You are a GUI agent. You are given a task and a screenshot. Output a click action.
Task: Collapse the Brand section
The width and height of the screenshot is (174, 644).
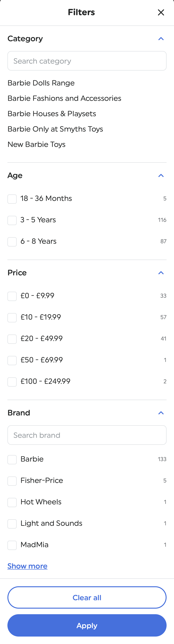161,413
